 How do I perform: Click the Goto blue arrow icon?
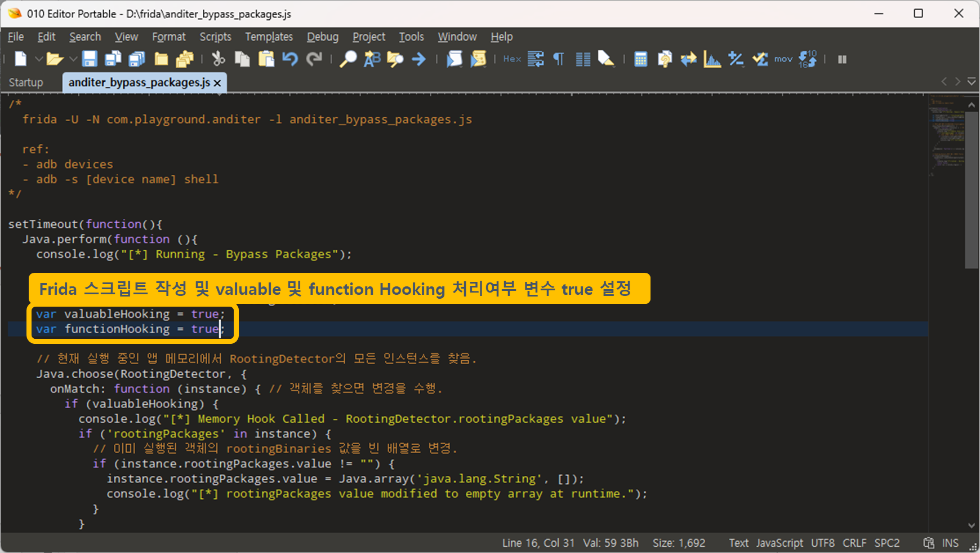click(x=418, y=59)
